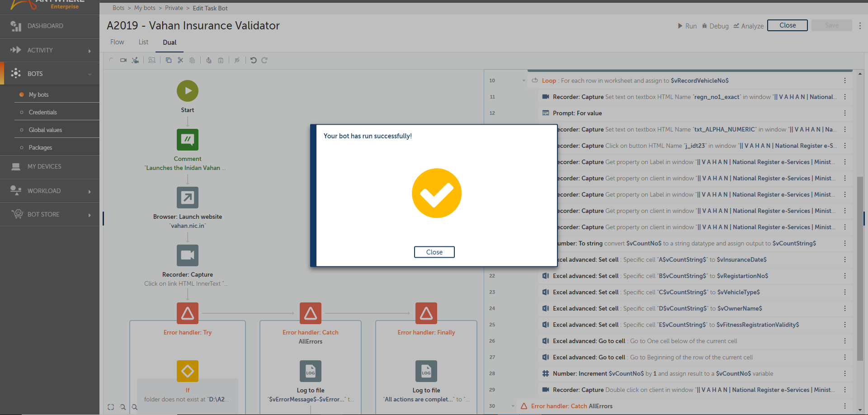Open the more options kebab menu beside Save
Image resolution: width=868 pixels, height=415 pixels.
tap(860, 26)
